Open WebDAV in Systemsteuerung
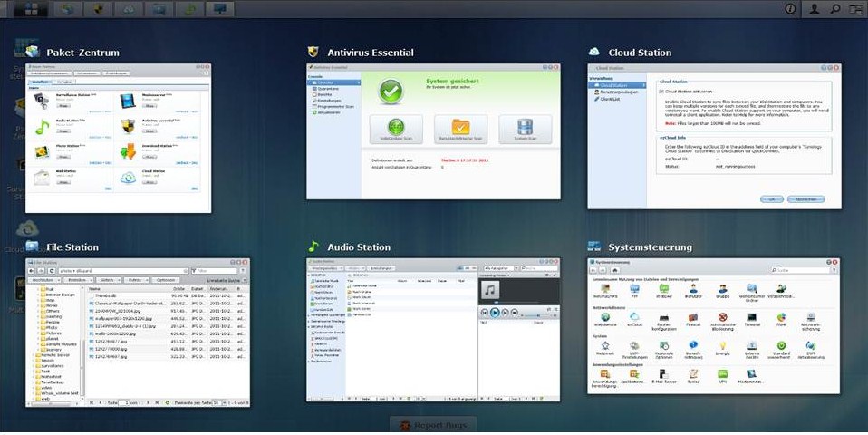868x435 pixels. click(x=664, y=291)
